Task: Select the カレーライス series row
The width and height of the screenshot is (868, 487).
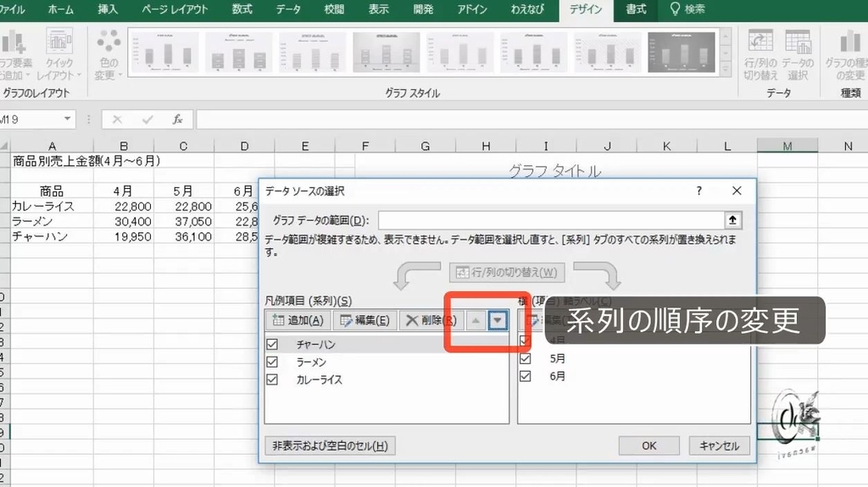Action: [x=387, y=379]
